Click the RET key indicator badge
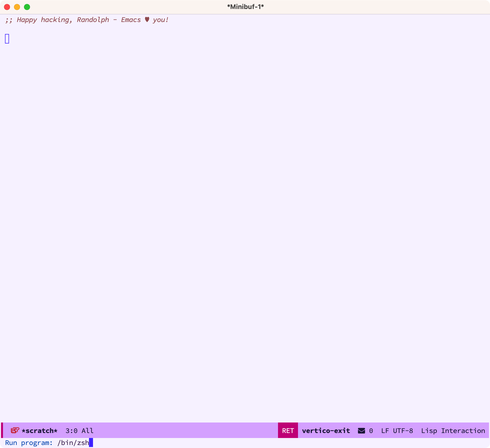The image size is (490, 448). 288,430
